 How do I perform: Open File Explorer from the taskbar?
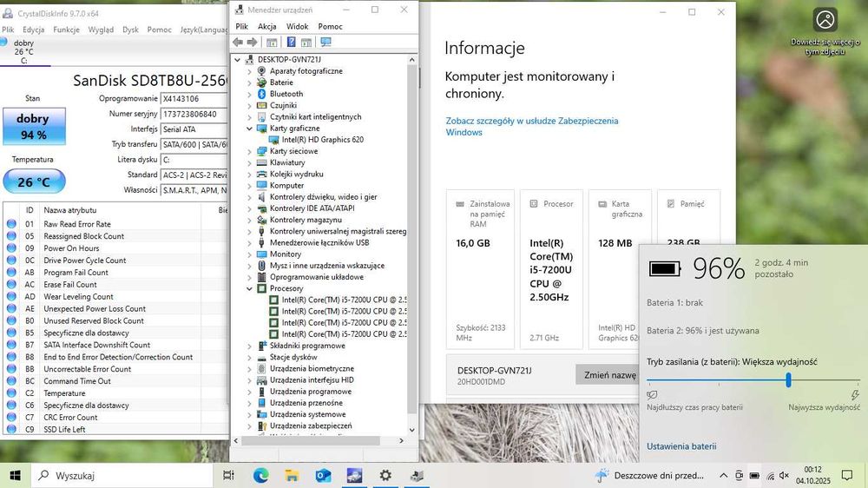pos(292,475)
